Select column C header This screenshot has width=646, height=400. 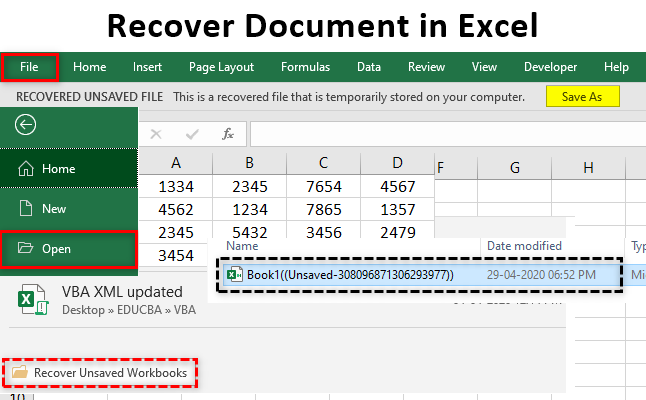[x=323, y=163]
